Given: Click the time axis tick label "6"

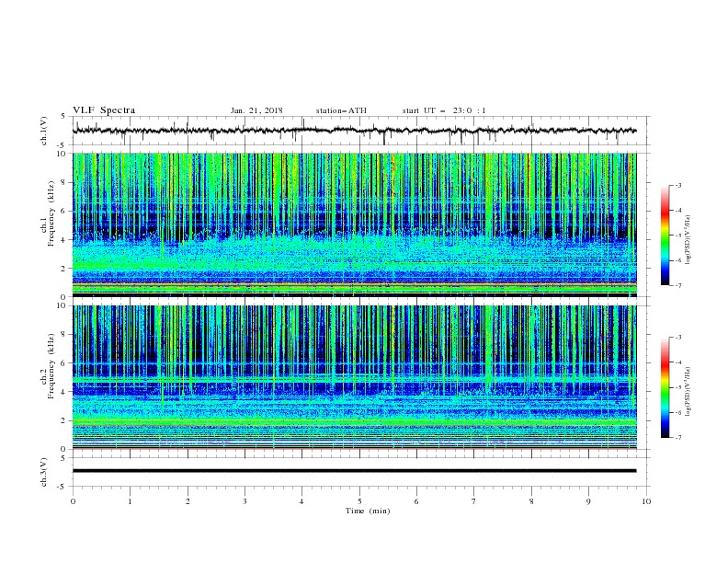Looking at the screenshot, I should click(x=416, y=501).
